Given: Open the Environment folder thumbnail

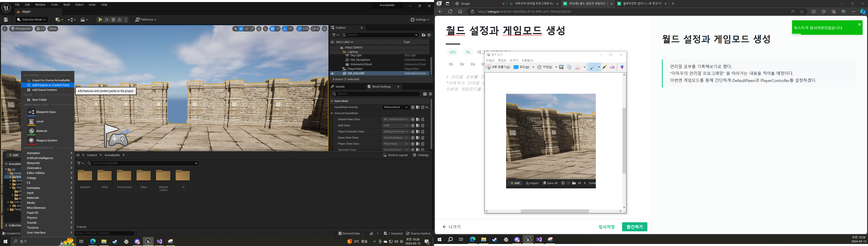Looking at the screenshot, I should [124, 176].
